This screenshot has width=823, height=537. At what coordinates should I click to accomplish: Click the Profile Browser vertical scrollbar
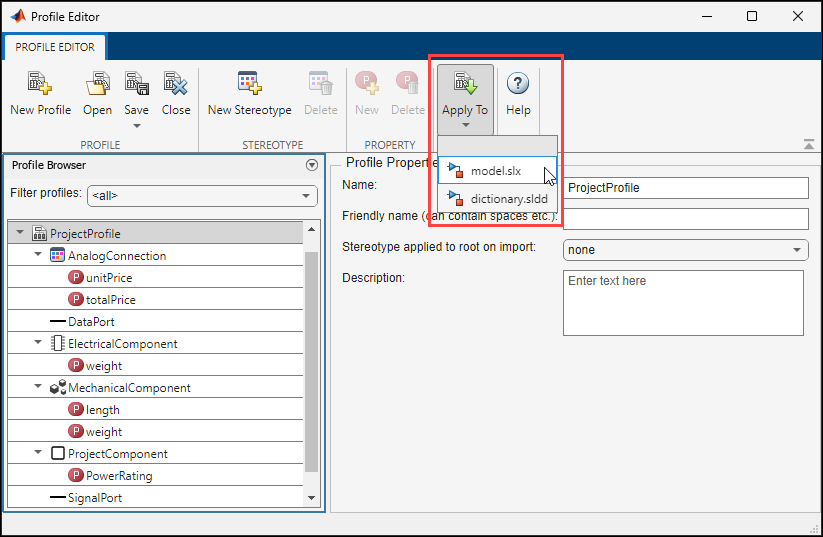(311, 360)
